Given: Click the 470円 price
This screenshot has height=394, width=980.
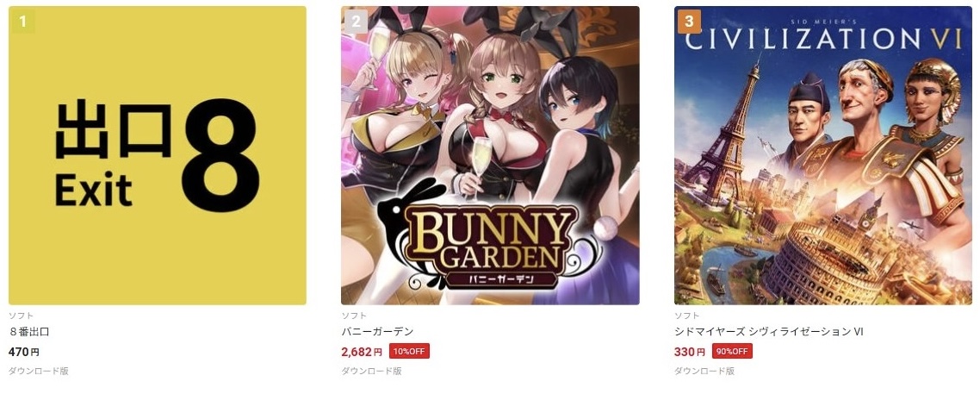Looking at the screenshot, I should point(24,352).
